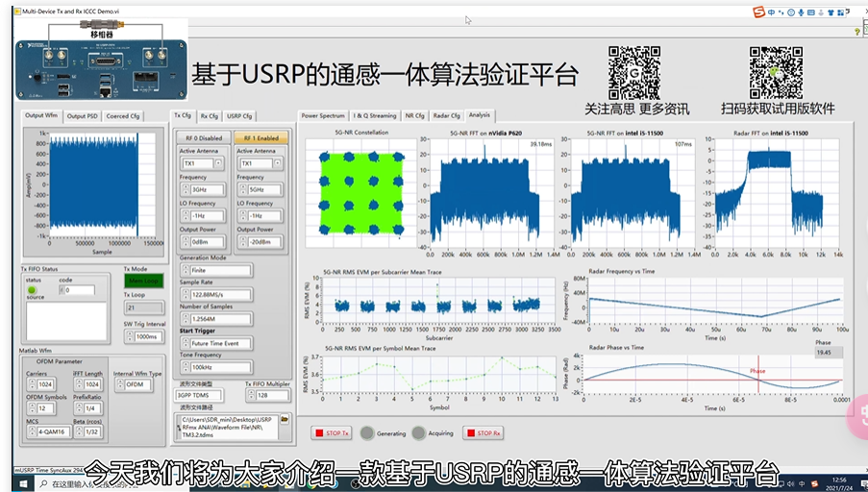Click the Tone Frequency 100kHz field
Viewport: 868px width, 492px height.
coord(216,367)
